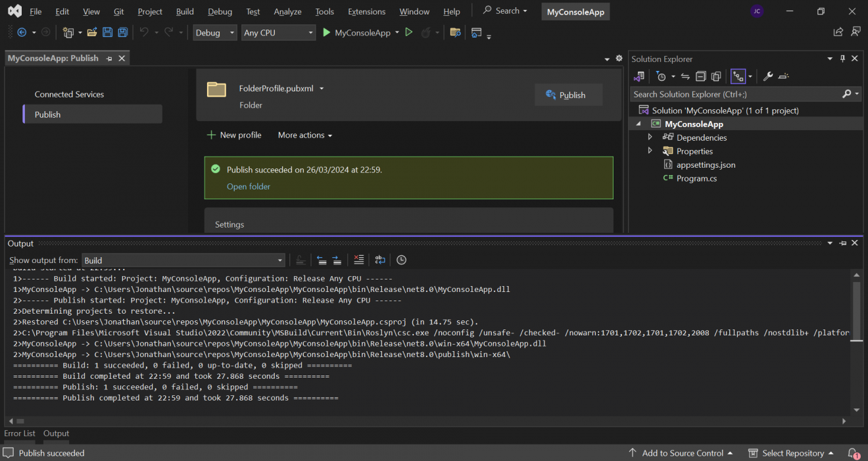
Task: Switch to the Error List tab
Action: click(19, 433)
